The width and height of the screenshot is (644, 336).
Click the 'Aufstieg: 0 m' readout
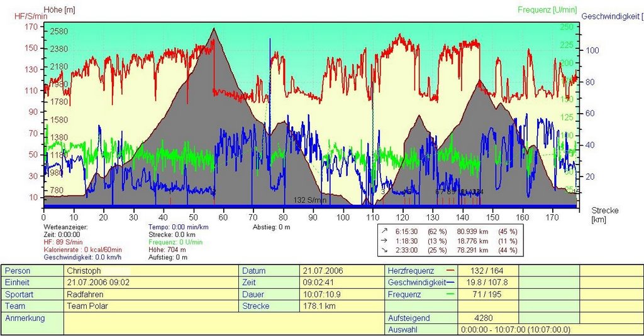pyautogui.click(x=167, y=257)
